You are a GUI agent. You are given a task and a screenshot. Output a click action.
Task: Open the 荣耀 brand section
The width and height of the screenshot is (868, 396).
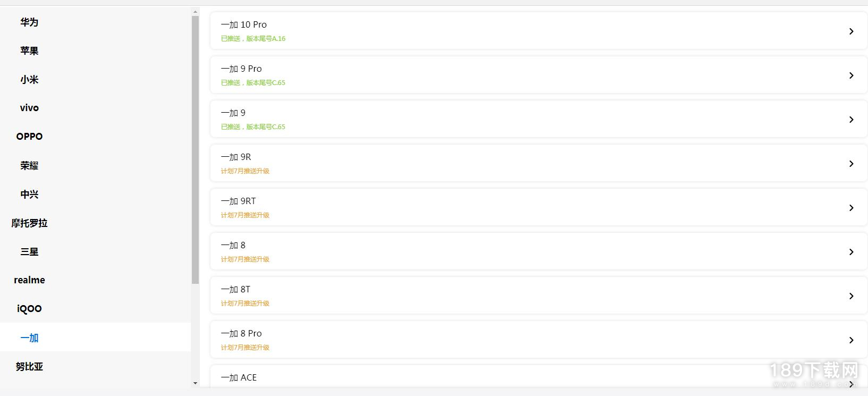pos(29,166)
